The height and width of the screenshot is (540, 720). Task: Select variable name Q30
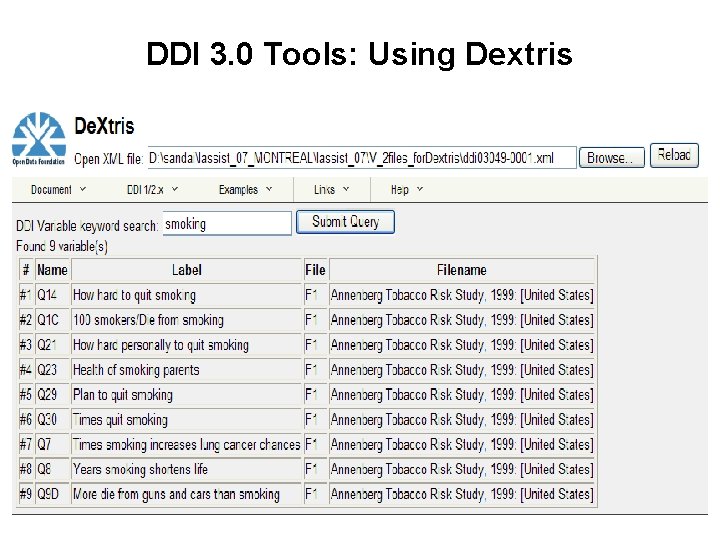[47, 419]
